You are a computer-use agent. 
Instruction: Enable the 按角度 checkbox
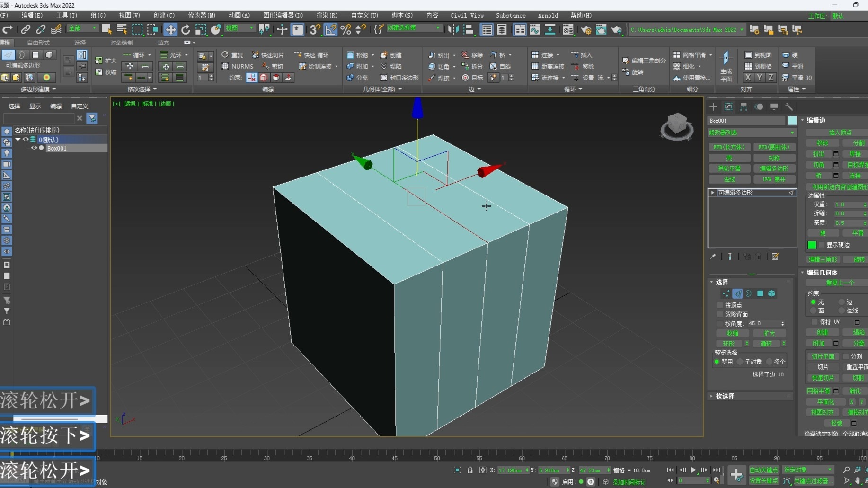720,324
